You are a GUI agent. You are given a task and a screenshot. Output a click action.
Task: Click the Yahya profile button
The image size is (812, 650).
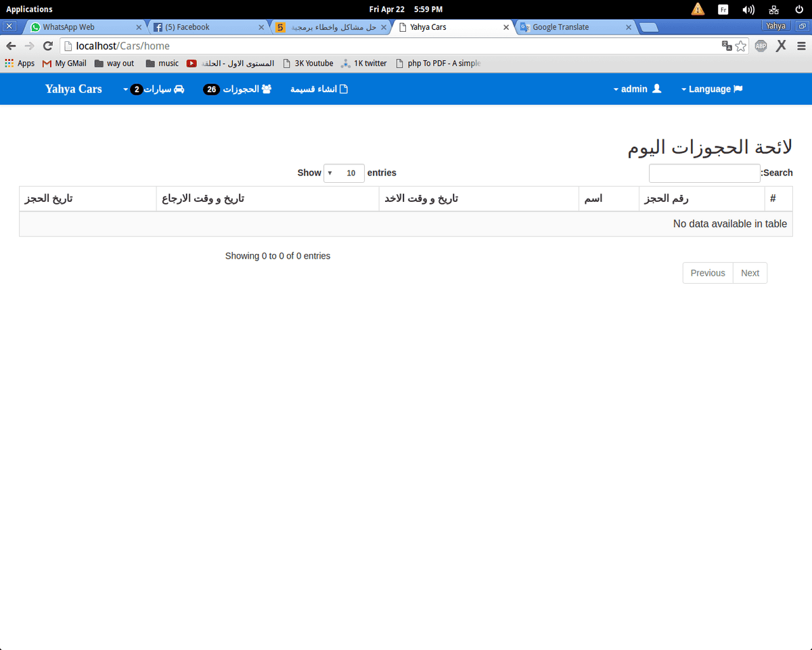pos(775,26)
